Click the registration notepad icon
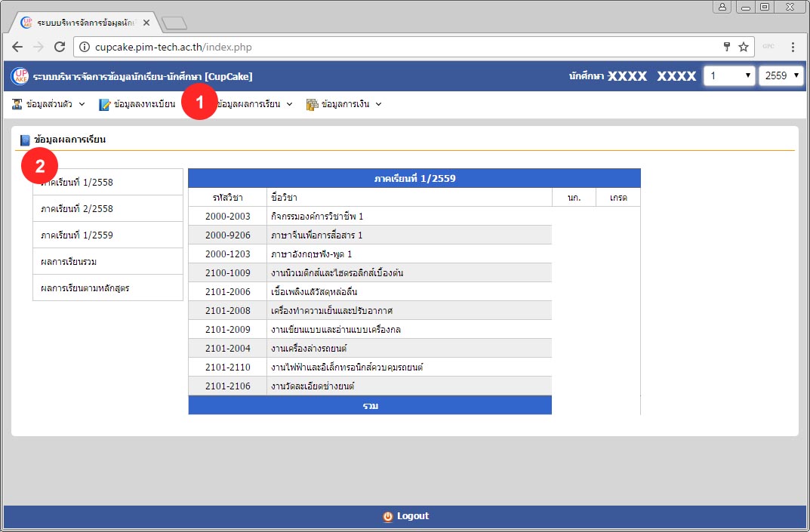810x532 pixels. point(105,104)
